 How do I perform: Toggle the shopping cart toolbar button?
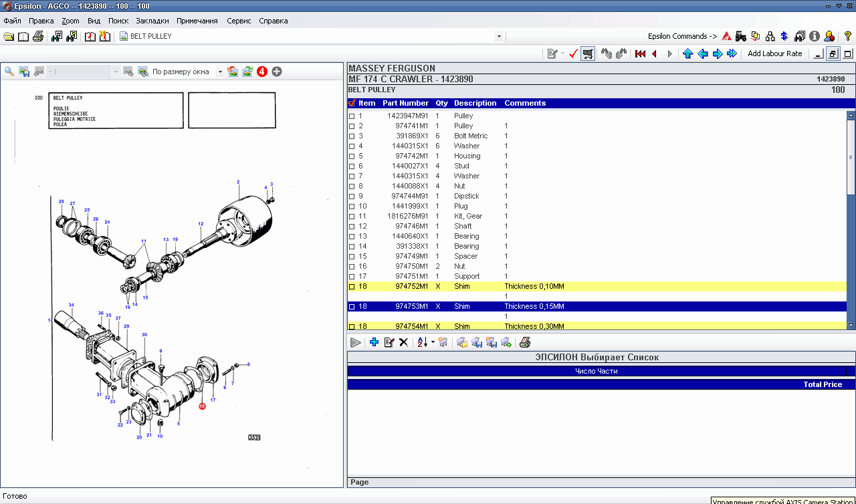click(x=588, y=53)
